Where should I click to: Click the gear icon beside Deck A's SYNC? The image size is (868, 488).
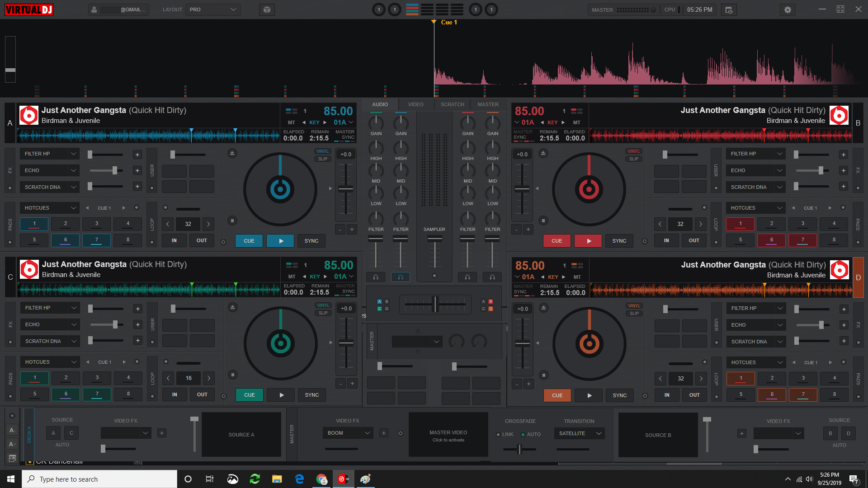[x=223, y=242]
